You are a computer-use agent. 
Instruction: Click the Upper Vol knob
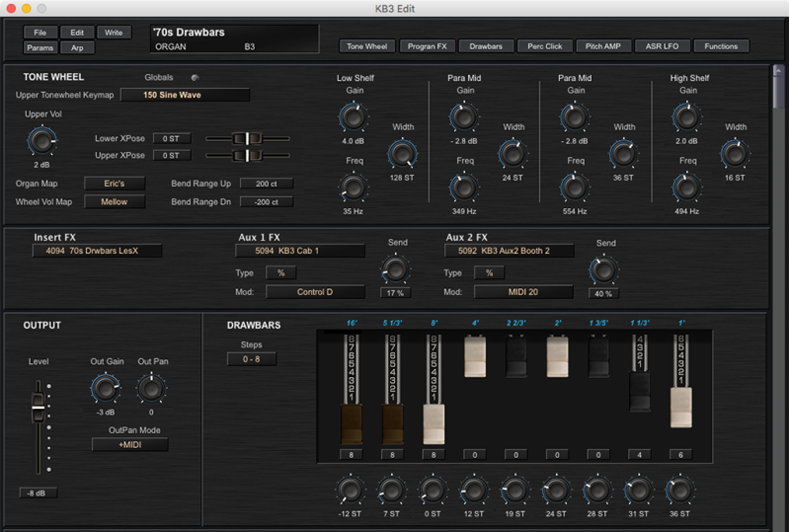[41, 141]
